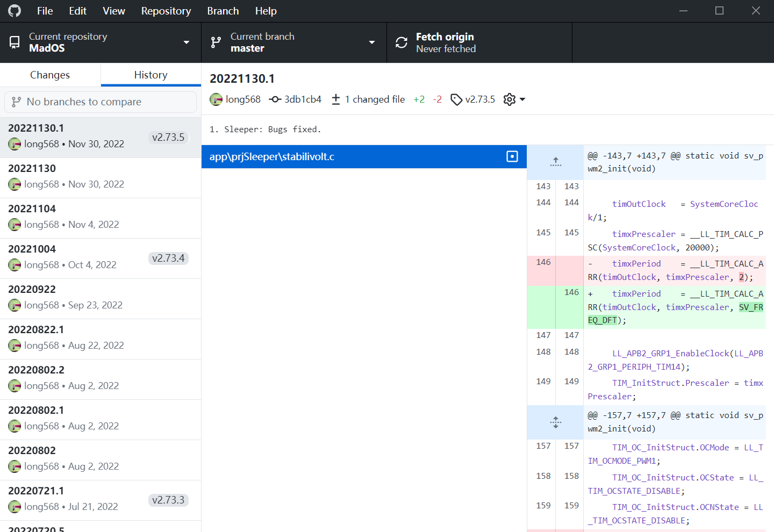Select commit 20221130.1 in history
Image resolution: width=774 pixels, height=532 pixels.
[x=101, y=138]
